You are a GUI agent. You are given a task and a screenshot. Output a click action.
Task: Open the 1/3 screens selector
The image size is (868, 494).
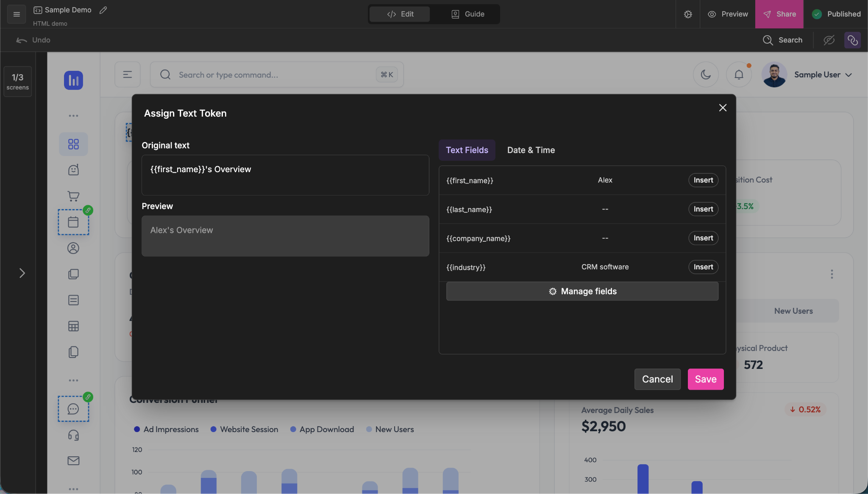[x=17, y=81]
